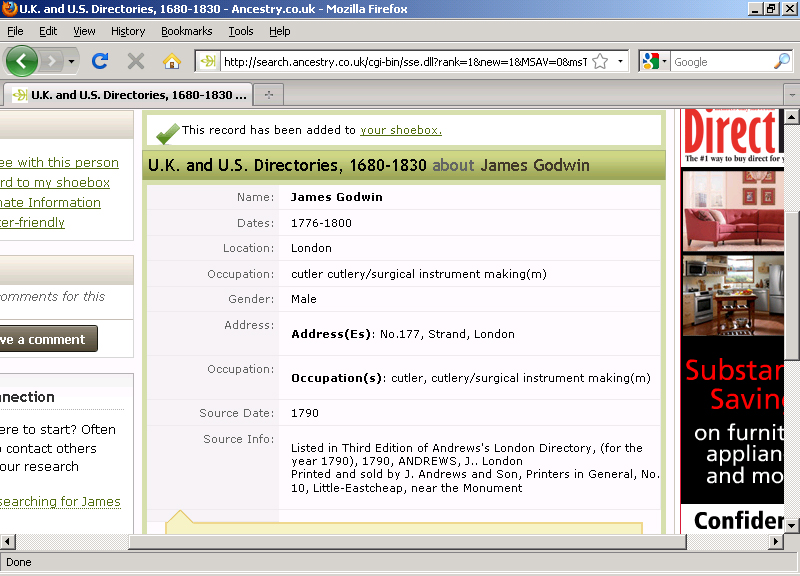800x576 pixels.
Task: Click the Stop loading X icon
Action: tap(136, 61)
